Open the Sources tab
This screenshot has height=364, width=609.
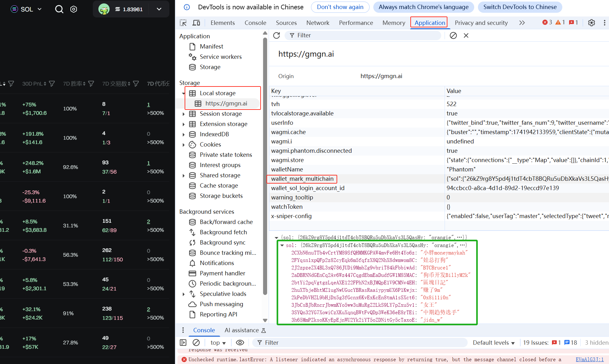(x=286, y=23)
